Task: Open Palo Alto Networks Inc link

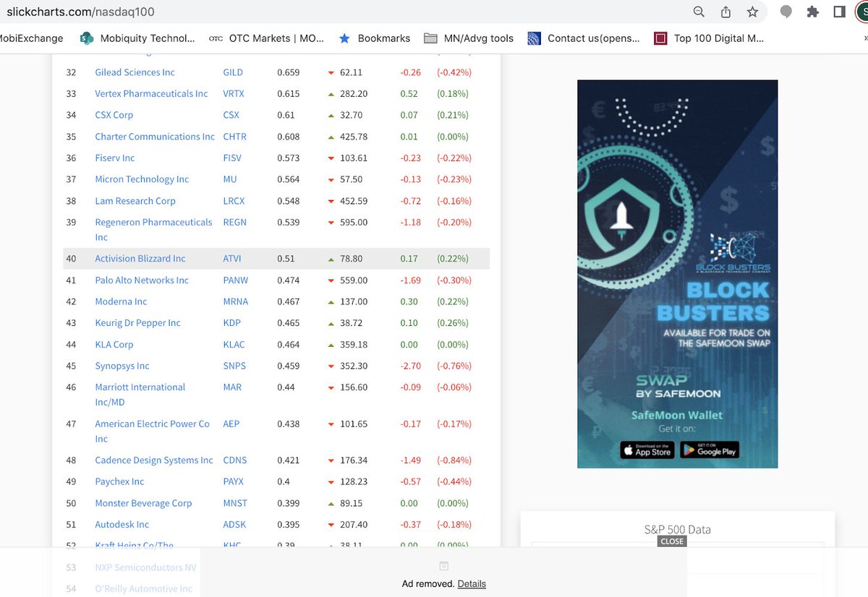Action: [x=142, y=280]
